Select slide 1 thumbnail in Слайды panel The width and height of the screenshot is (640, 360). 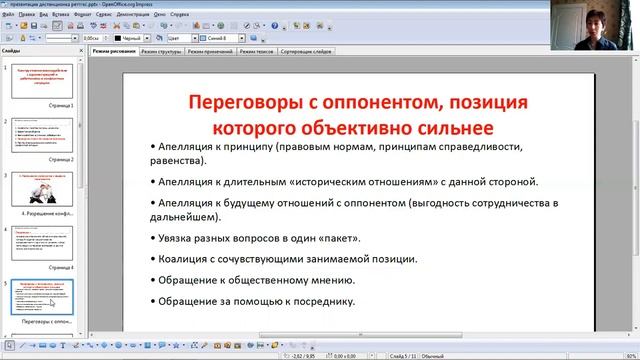(42, 81)
